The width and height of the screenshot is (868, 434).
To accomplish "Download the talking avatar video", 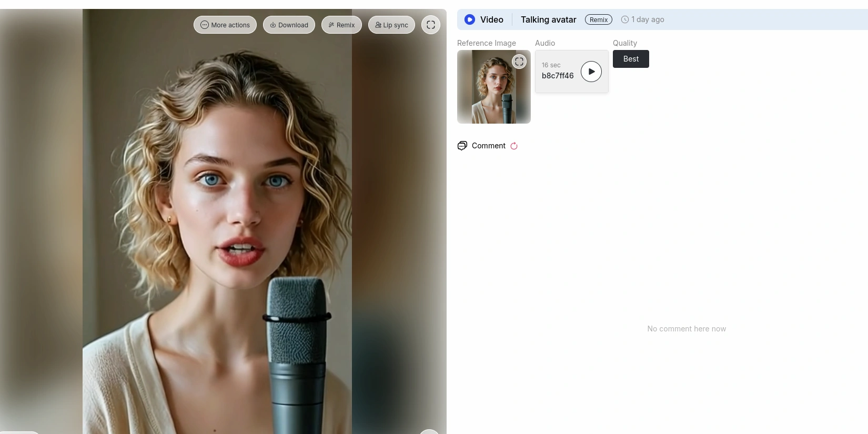I will 289,25.
